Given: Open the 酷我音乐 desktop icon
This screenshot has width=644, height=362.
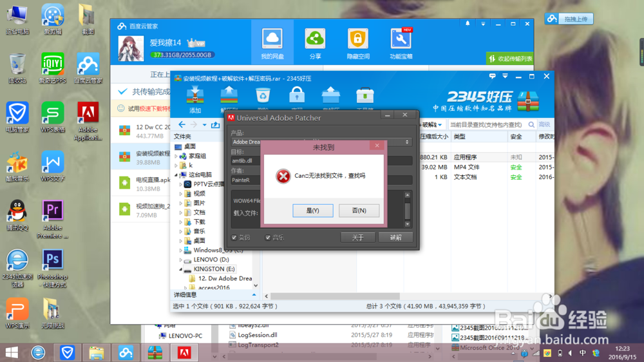Looking at the screenshot, I should [17, 166].
